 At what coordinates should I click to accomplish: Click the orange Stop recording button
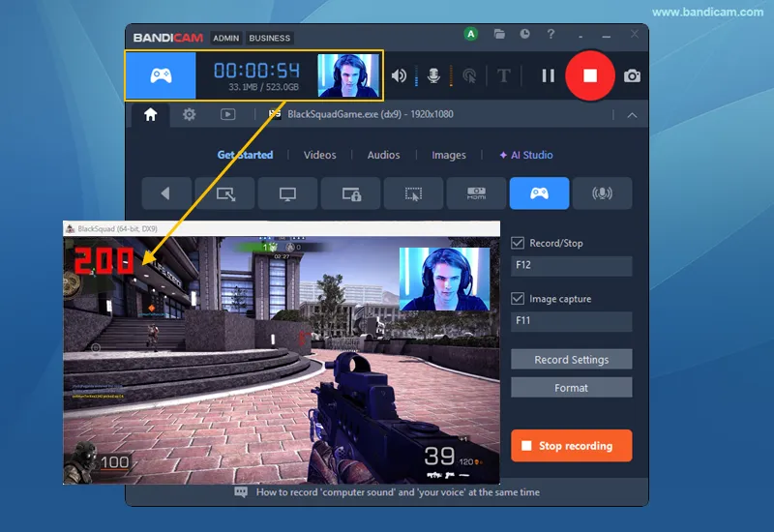coord(571,446)
